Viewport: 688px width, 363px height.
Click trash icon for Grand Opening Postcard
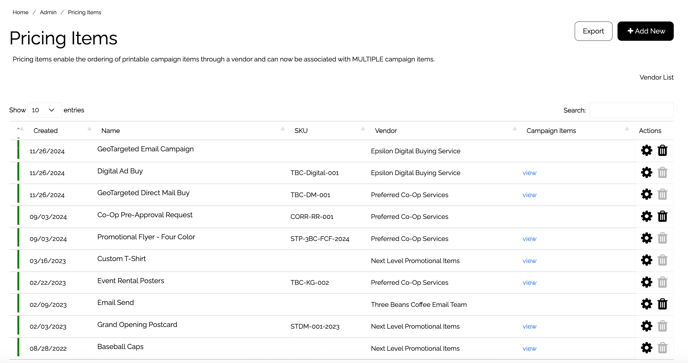(663, 326)
